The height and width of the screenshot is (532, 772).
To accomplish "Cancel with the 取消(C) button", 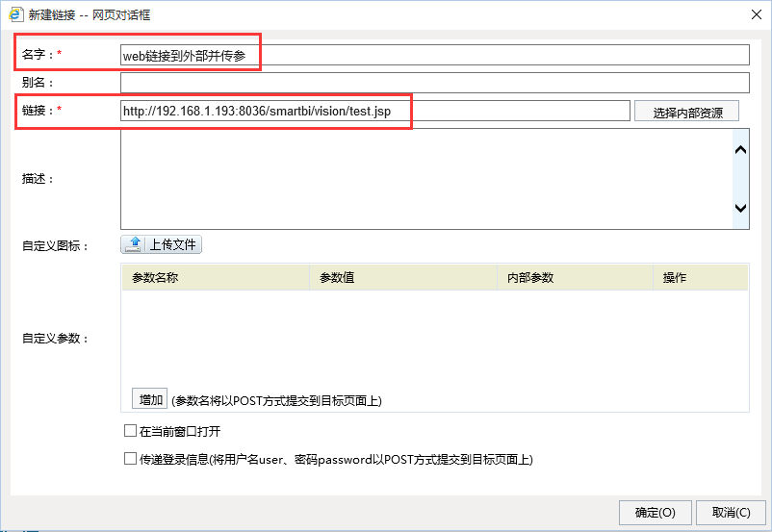I will click(732, 513).
